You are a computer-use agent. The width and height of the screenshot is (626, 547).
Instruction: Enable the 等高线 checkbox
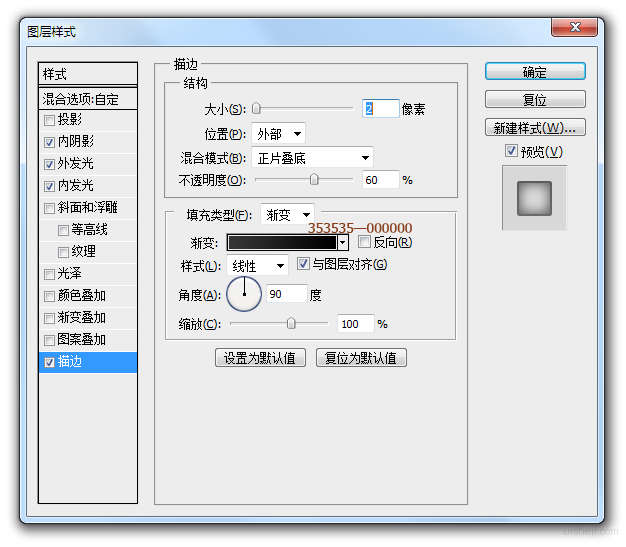(x=63, y=230)
